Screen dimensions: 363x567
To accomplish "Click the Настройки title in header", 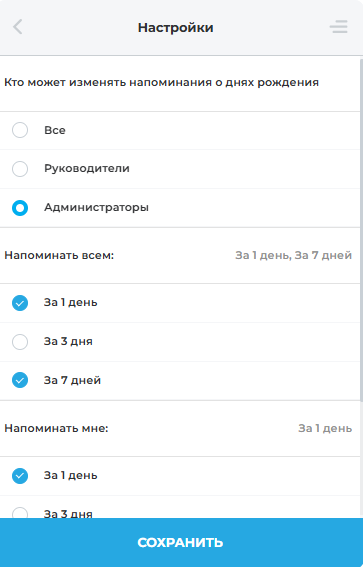I will [x=175, y=27].
